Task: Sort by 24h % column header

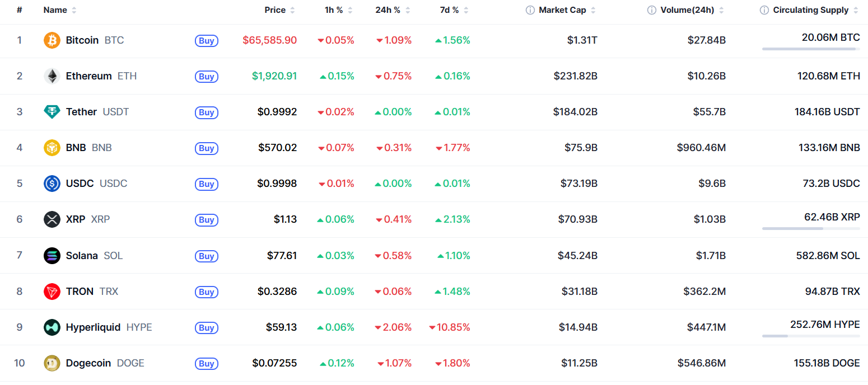Action: (393, 10)
